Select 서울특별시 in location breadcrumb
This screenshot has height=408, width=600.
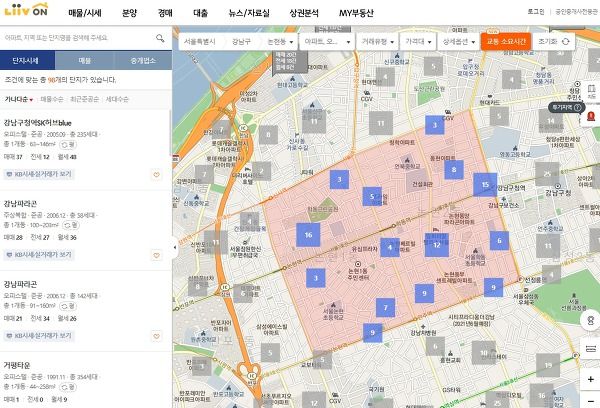point(200,41)
